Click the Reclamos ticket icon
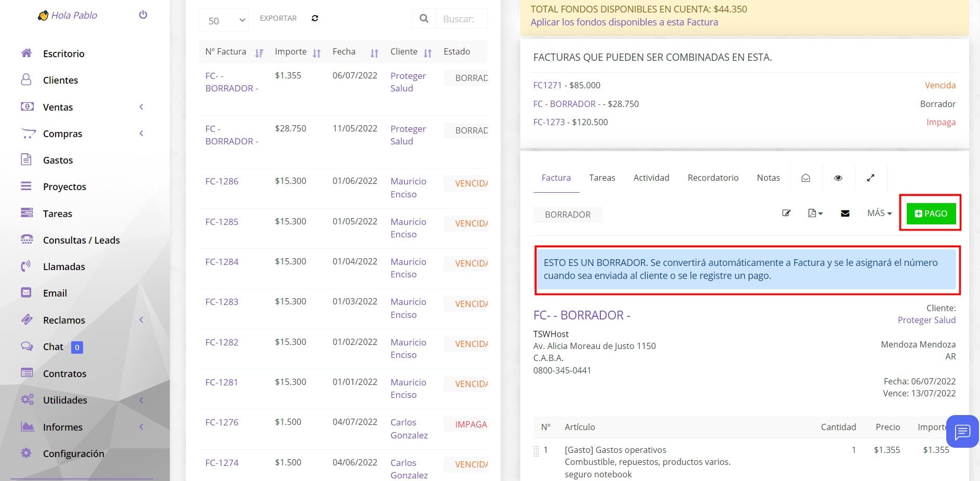 coord(26,319)
